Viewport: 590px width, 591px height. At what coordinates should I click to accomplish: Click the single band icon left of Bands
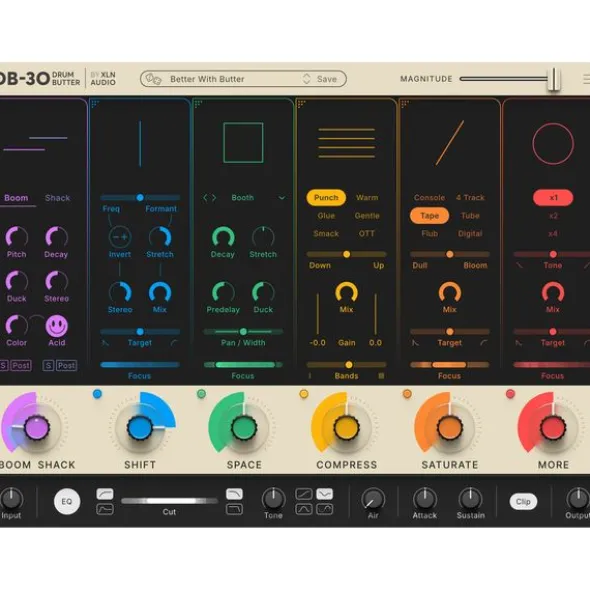[310, 376]
